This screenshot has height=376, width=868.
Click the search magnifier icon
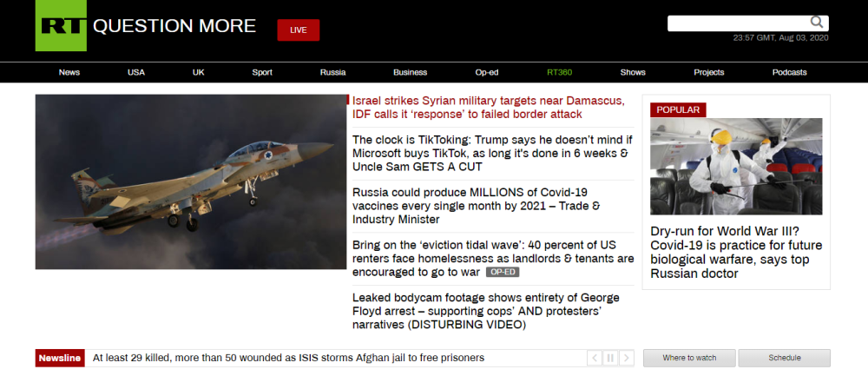[817, 23]
